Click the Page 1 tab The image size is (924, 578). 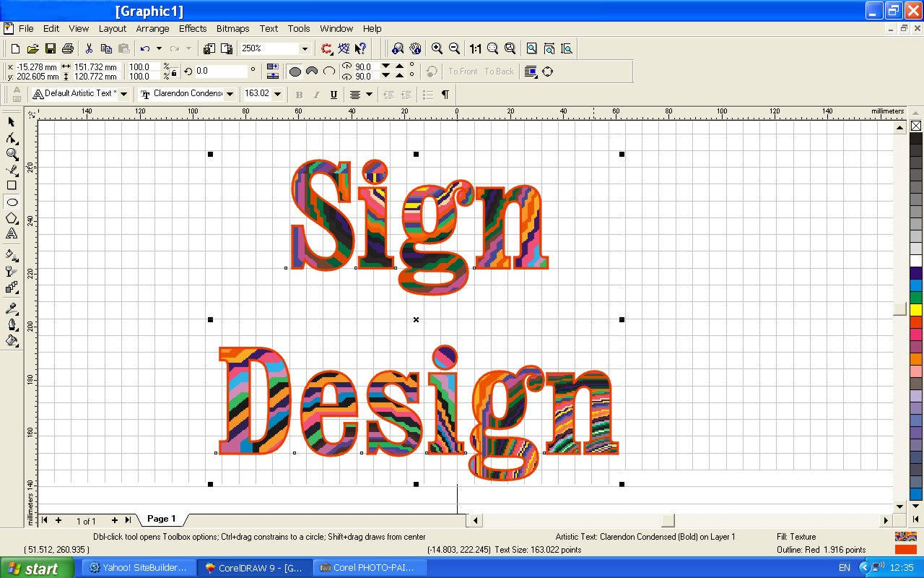point(161,519)
